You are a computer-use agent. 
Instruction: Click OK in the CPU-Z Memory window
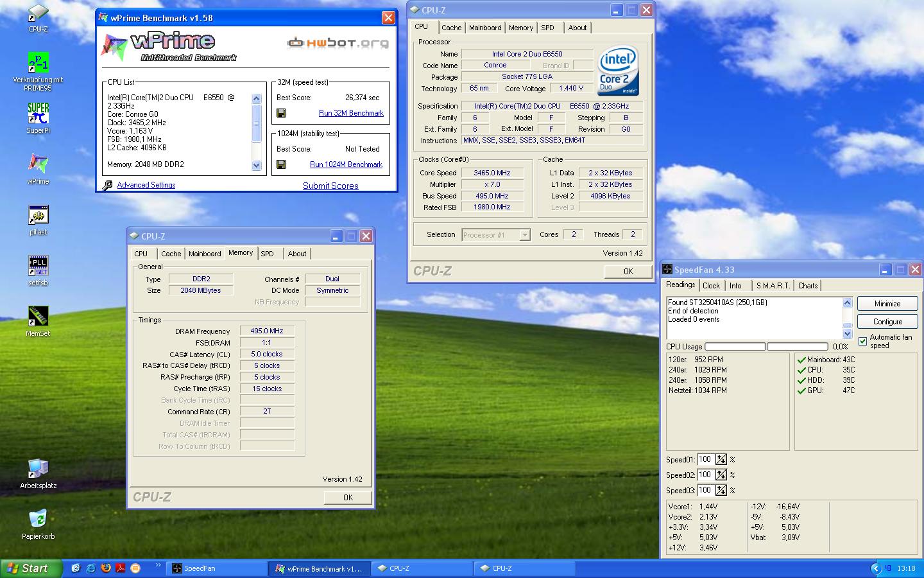coord(348,498)
